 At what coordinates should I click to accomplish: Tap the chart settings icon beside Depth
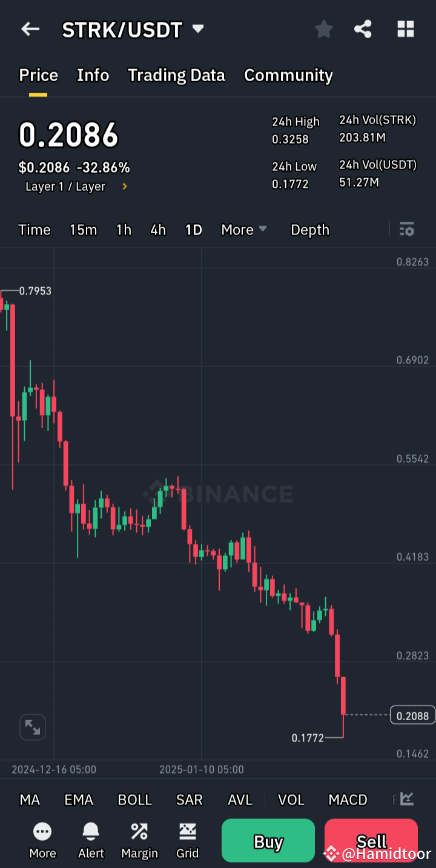point(406,230)
